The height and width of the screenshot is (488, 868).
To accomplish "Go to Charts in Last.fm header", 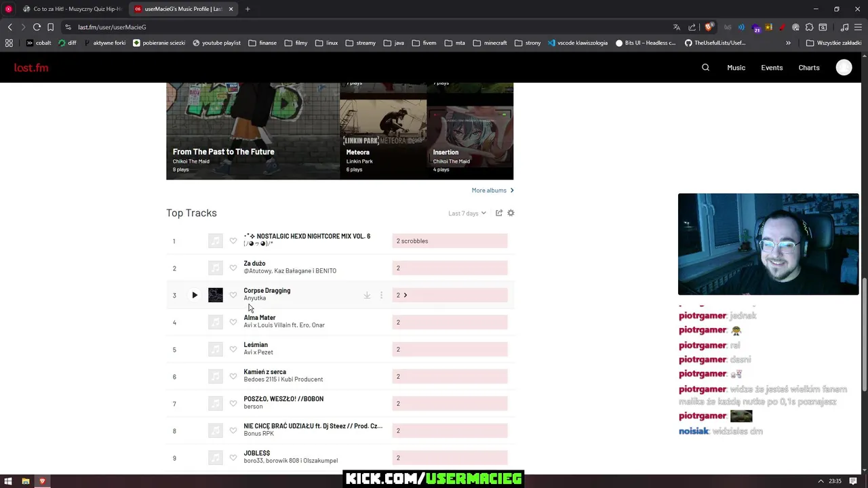I will (809, 68).
